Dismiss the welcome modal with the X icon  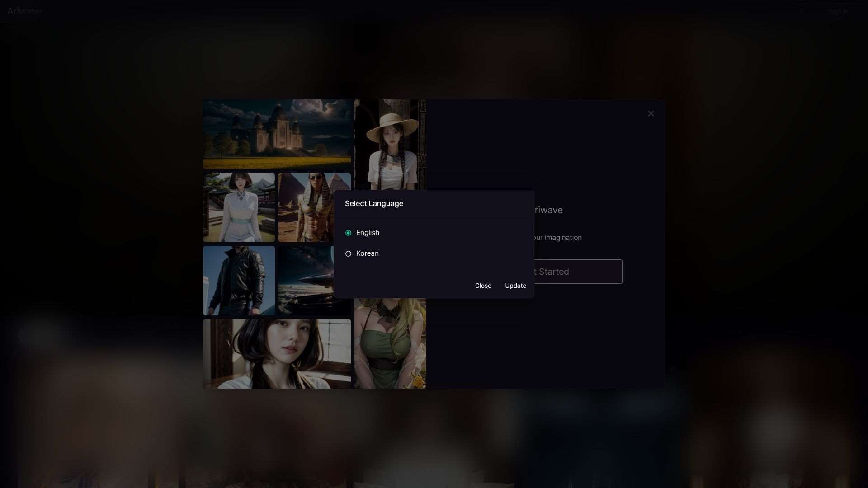pyautogui.click(x=651, y=114)
